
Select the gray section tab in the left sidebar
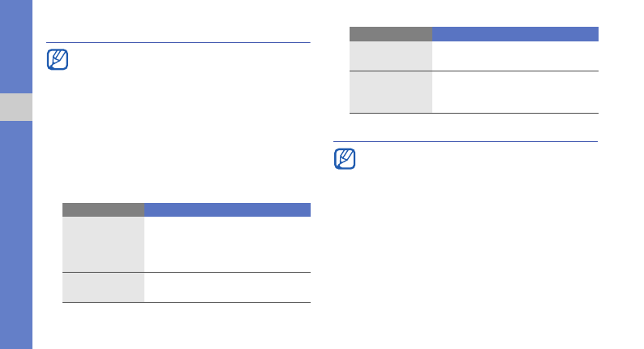[x=16, y=107]
